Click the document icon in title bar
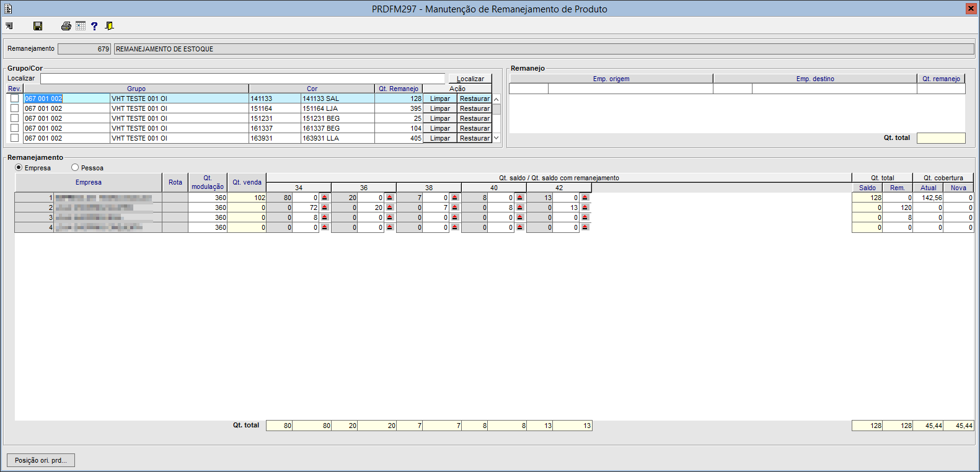 [7, 9]
